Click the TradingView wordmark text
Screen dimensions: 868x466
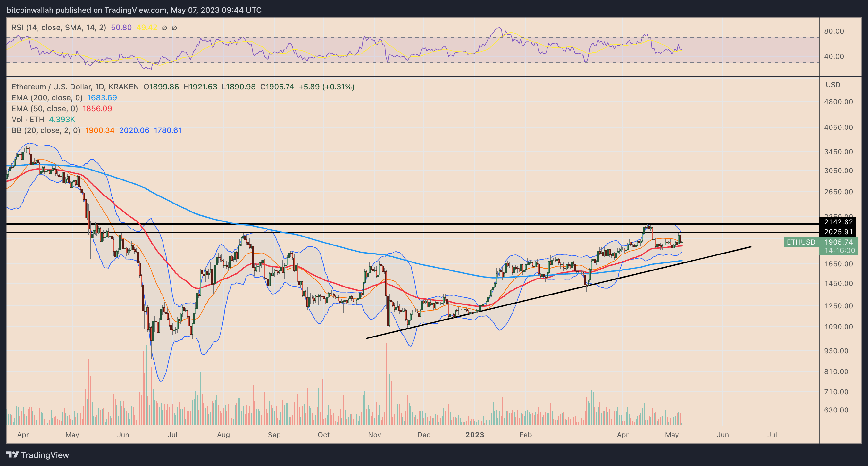[x=45, y=455]
